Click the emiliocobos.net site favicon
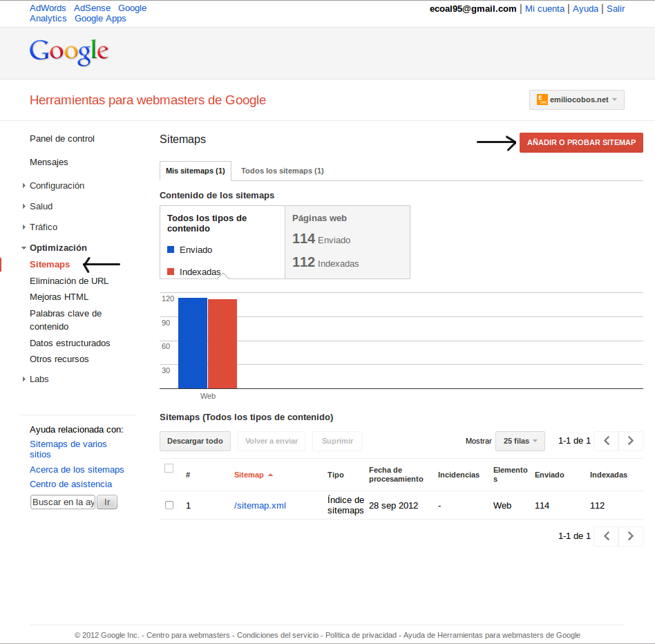The image size is (655, 644). [x=542, y=100]
